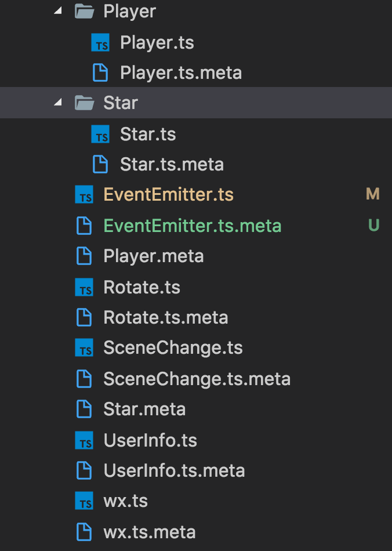Select the SceneChange.ts.meta file

coord(197,379)
